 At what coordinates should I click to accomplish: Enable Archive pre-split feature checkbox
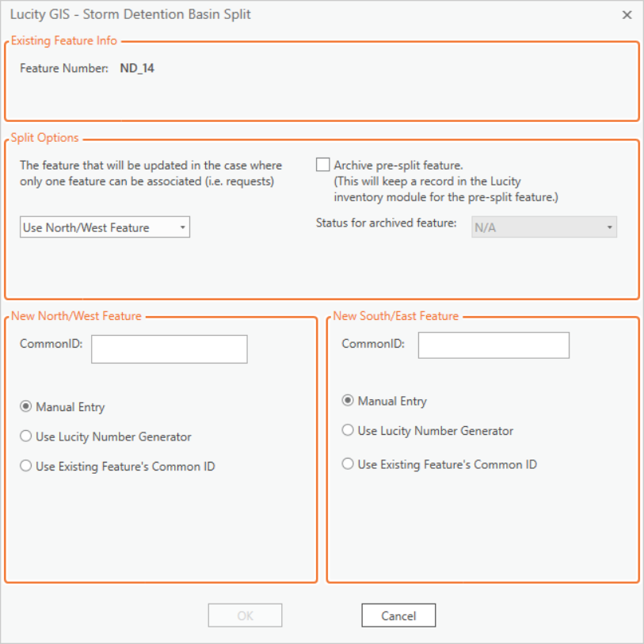click(x=323, y=165)
